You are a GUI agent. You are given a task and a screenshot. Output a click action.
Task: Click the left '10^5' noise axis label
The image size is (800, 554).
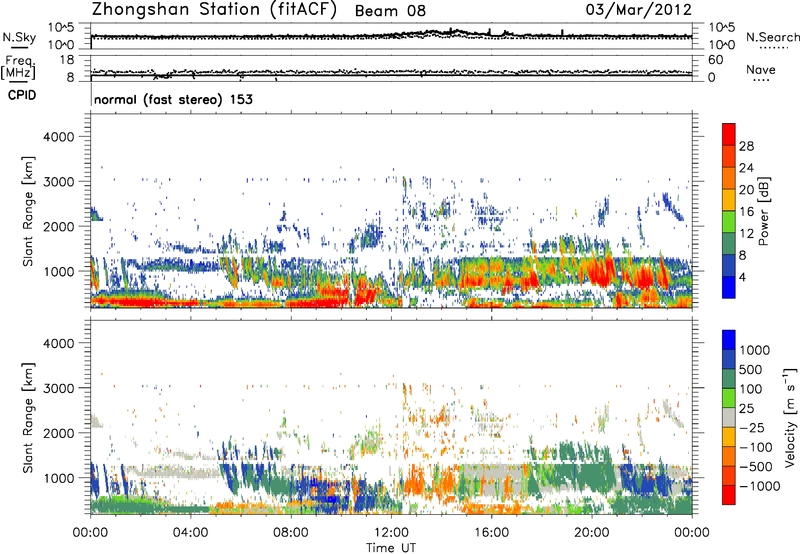(61, 28)
